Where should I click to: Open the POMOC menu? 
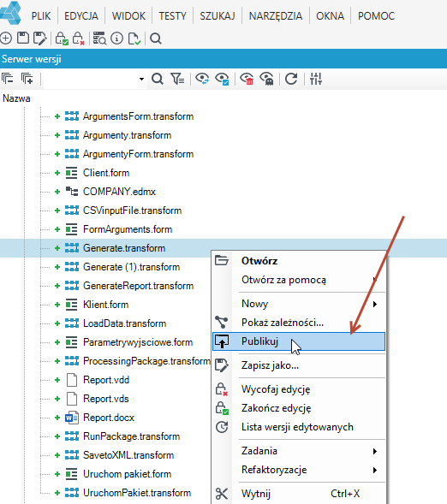coord(376,15)
